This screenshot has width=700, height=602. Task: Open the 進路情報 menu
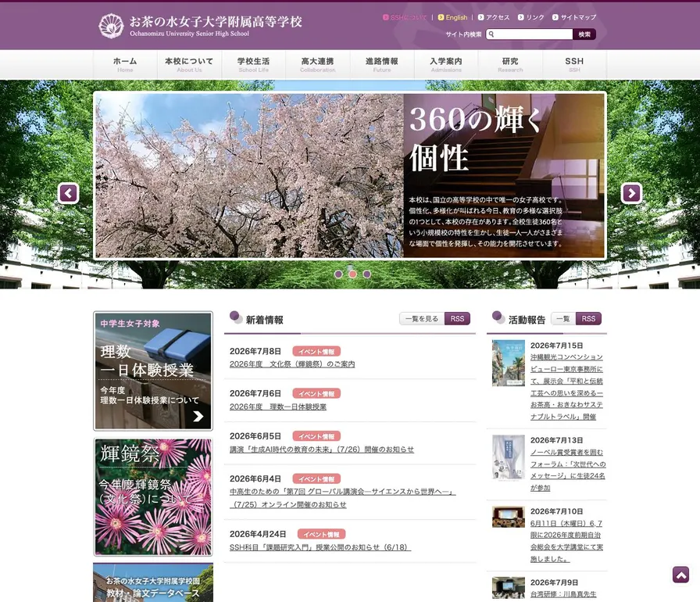coord(382,64)
